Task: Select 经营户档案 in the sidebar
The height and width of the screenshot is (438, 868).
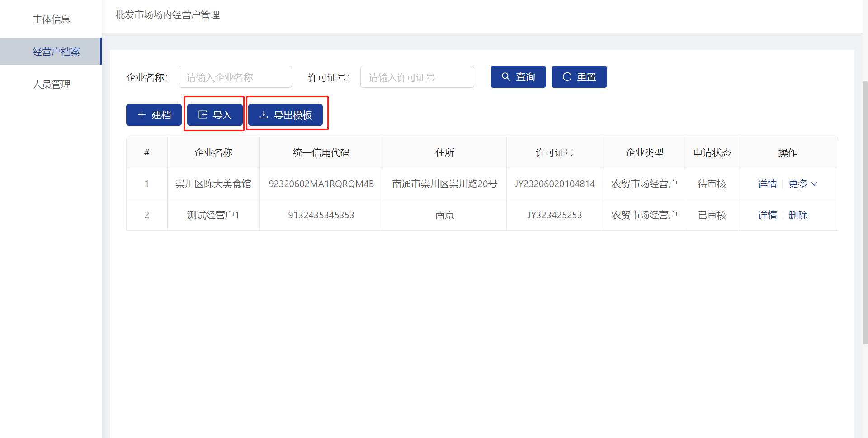Action: pyautogui.click(x=56, y=52)
